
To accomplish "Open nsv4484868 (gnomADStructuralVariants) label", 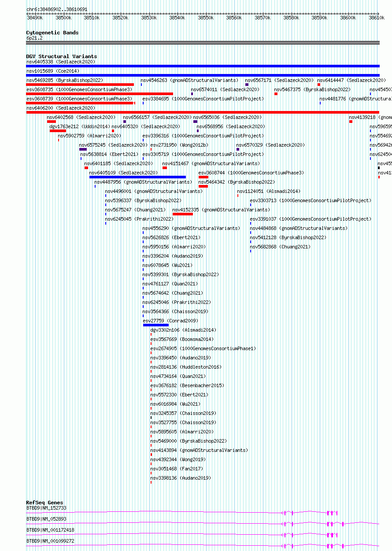I will 299,229.
